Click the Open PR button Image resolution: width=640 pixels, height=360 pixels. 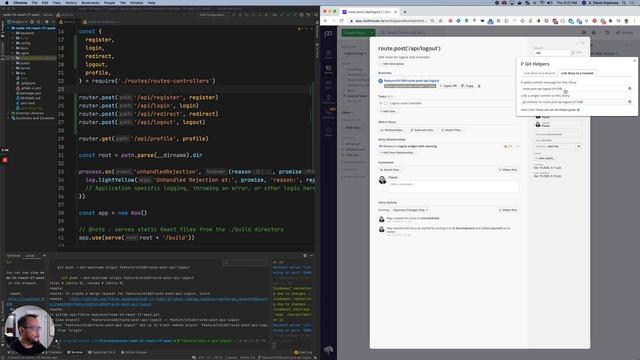pos(448,86)
